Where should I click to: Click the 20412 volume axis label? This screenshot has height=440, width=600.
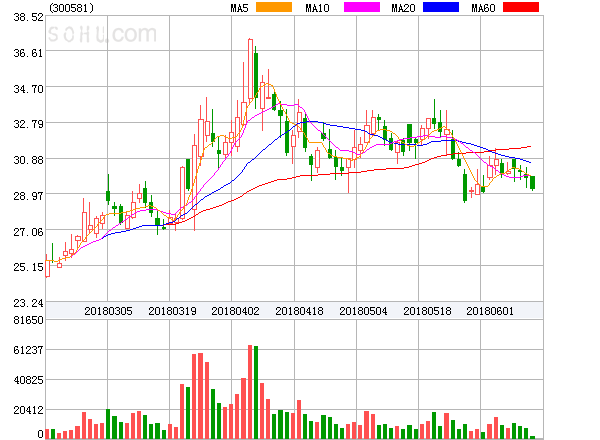pyautogui.click(x=28, y=411)
